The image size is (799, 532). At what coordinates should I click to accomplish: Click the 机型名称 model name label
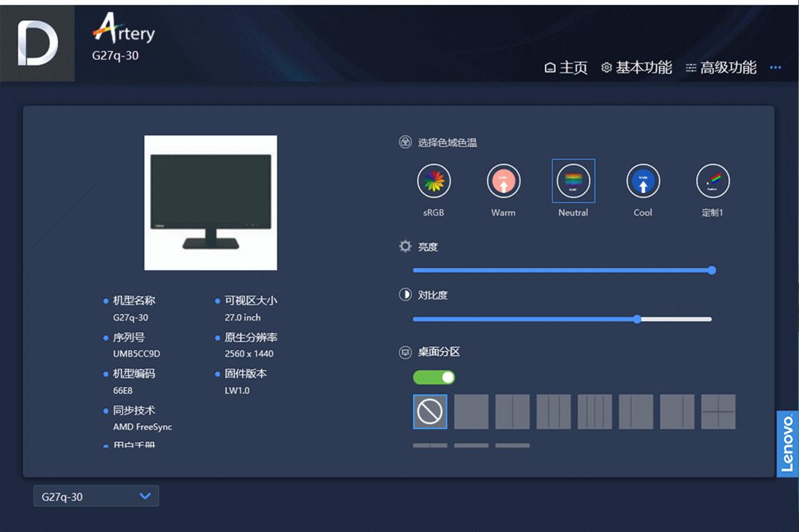tap(134, 301)
